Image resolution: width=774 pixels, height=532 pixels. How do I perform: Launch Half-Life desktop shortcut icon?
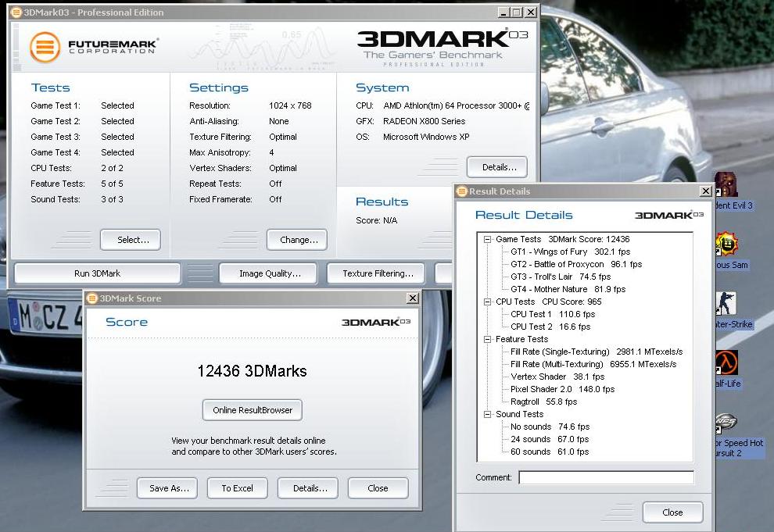pos(726,362)
